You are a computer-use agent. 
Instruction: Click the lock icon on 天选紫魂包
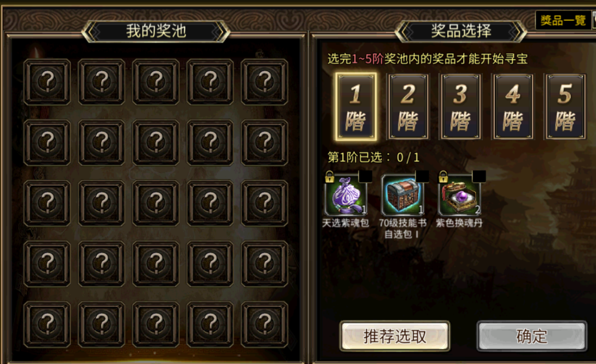[x=330, y=177]
